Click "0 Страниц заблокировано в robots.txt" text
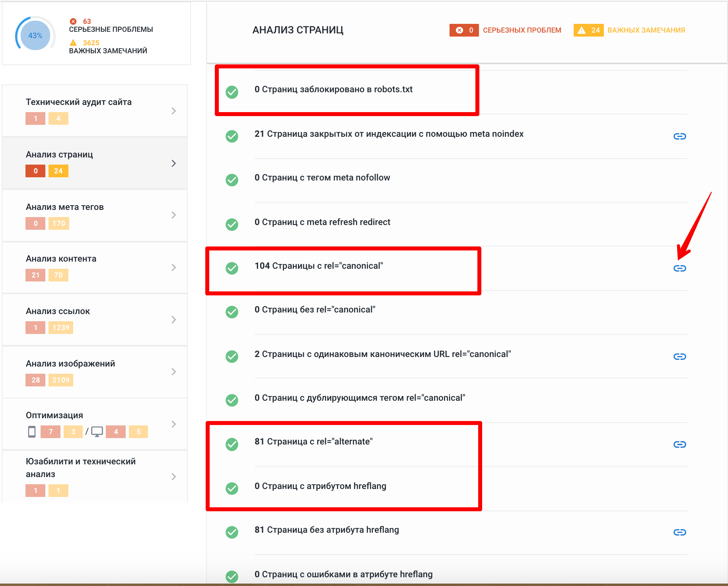Viewport: 728px width, 586px height. 333,89
